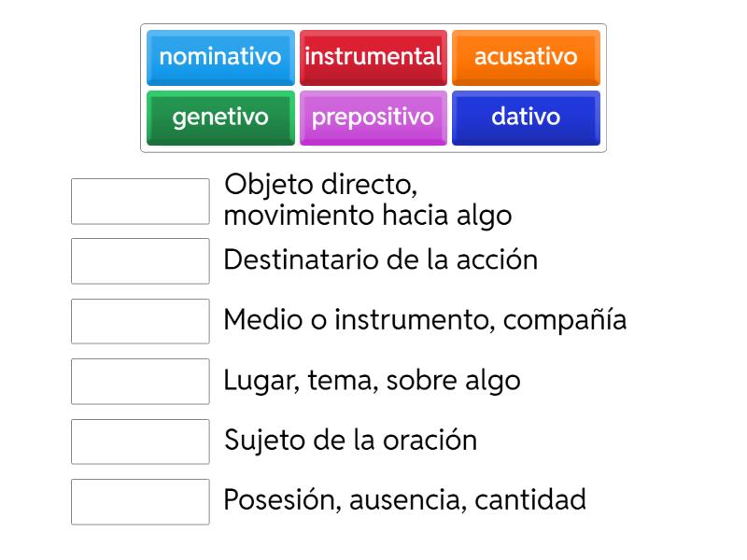Click the blank slot next to 'Medio o instrumento'
This screenshot has width=747, height=560.
(x=140, y=321)
